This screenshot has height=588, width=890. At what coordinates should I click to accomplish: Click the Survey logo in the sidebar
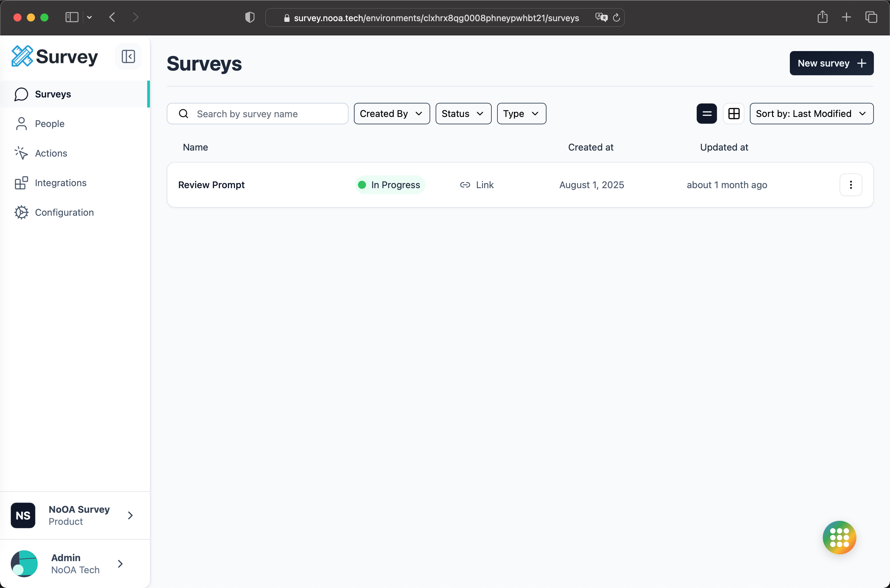point(55,57)
